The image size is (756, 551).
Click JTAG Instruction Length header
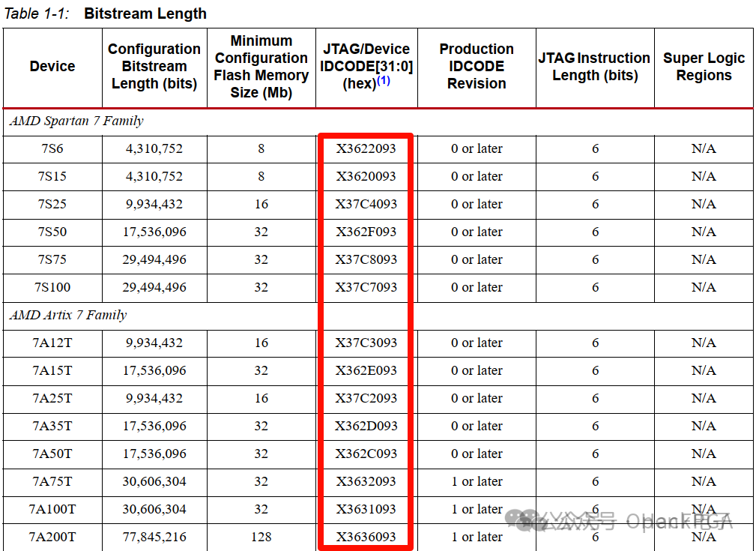[x=595, y=67]
